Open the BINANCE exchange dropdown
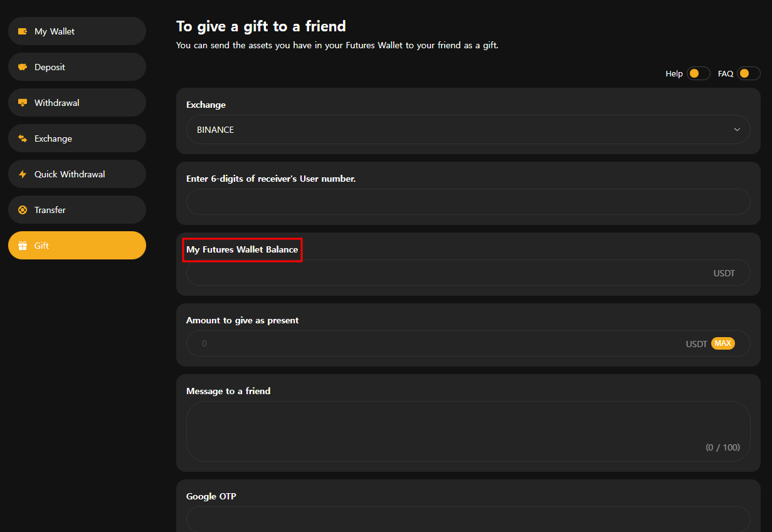This screenshot has width=772, height=532. 468,130
